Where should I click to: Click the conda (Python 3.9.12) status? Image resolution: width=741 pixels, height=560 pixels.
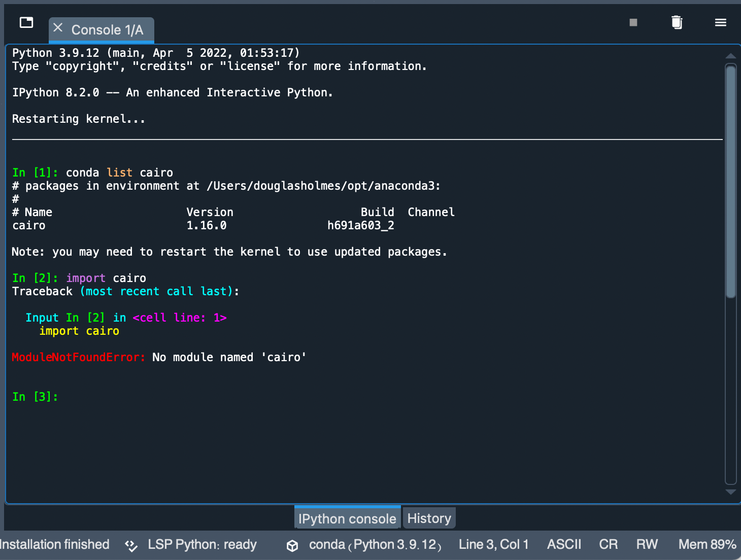pyautogui.click(x=375, y=545)
